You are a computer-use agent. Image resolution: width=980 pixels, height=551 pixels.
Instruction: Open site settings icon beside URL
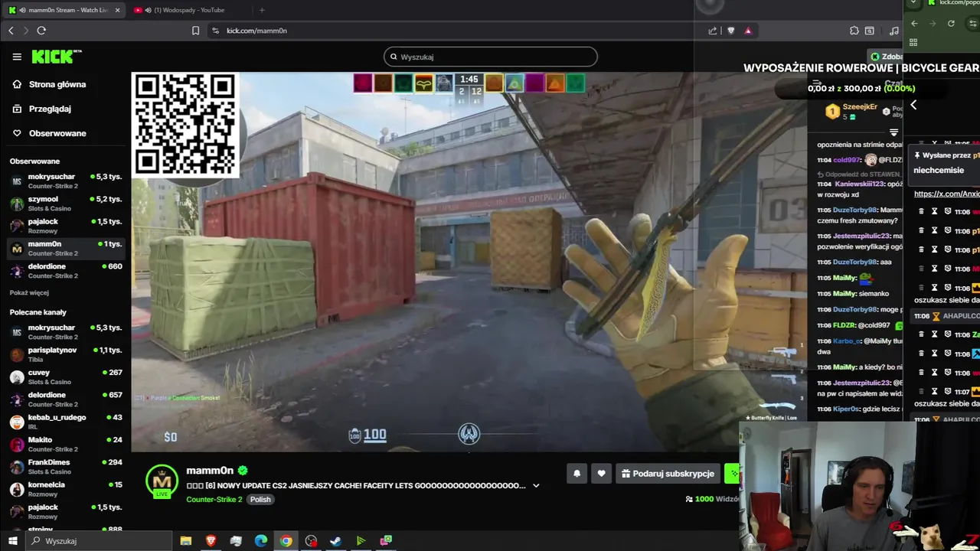215,31
